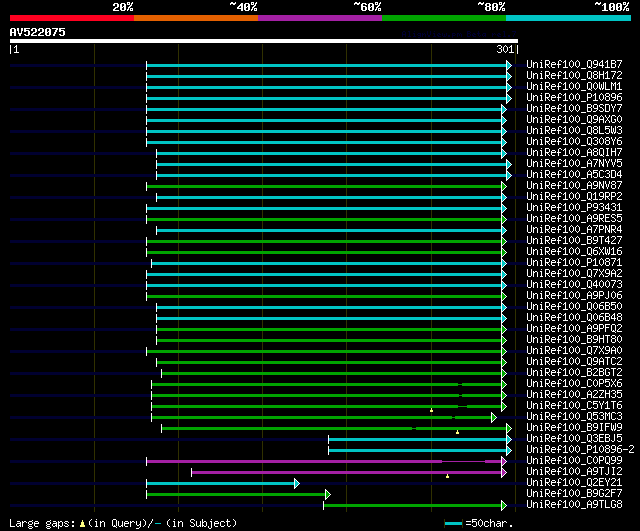Select the UniRef100_Q19RP2 label
This screenshot has height=531, width=640.
click(574, 197)
